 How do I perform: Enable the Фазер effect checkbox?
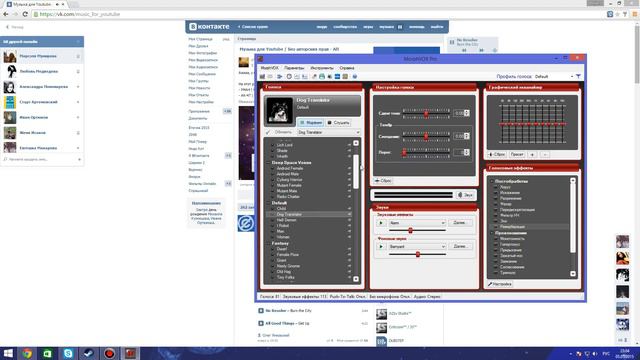496,204
